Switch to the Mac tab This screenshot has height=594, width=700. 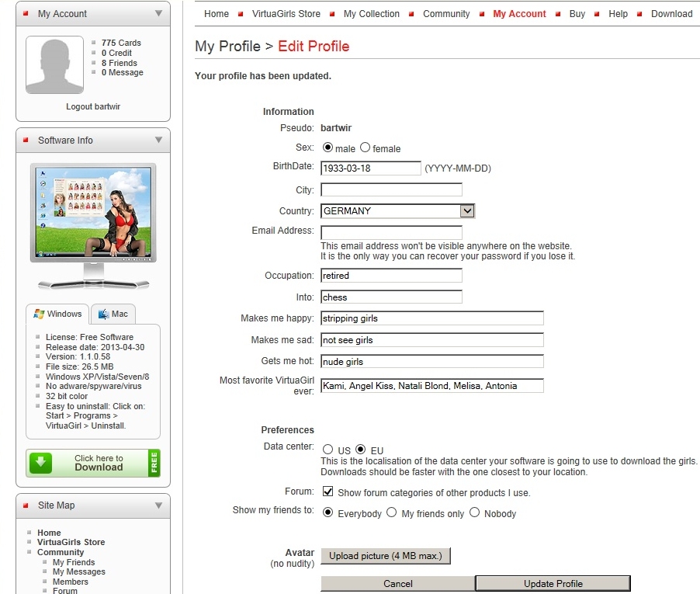[x=113, y=314]
